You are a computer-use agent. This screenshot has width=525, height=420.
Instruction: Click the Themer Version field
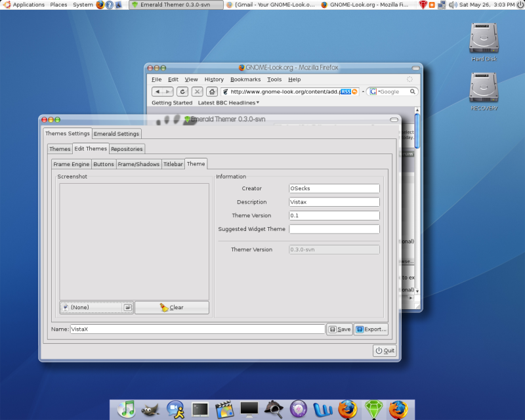tap(334, 249)
